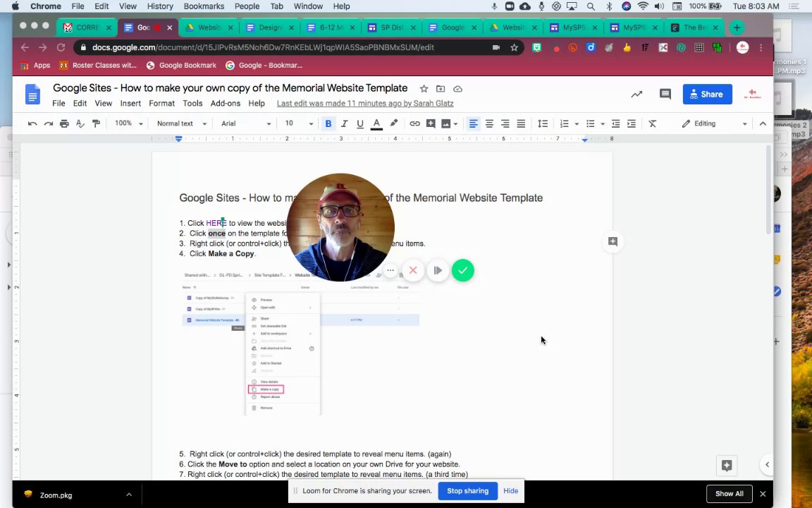Click the HERE link in step 1
Image resolution: width=812 pixels, height=508 pixels.
click(216, 223)
